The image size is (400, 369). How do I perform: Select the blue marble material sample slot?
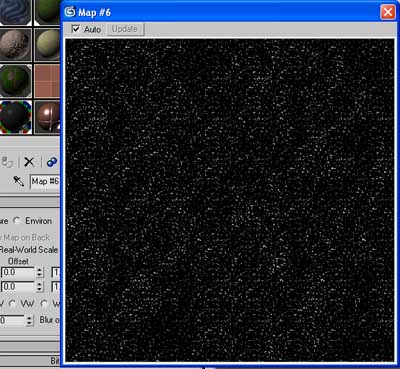pos(15,12)
